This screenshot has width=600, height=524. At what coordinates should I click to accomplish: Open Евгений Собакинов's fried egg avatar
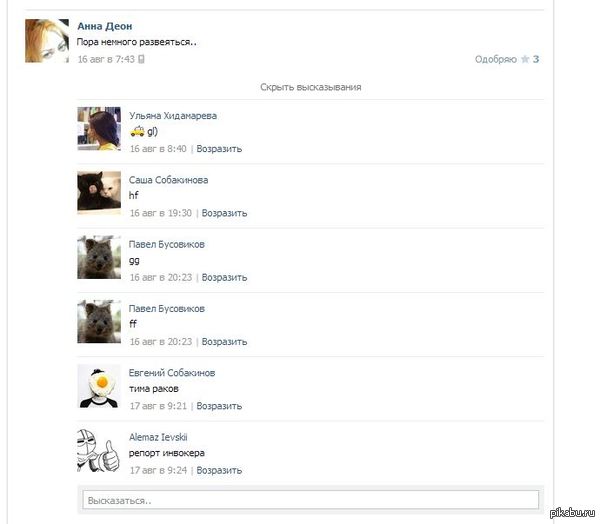(x=99, y=386)
